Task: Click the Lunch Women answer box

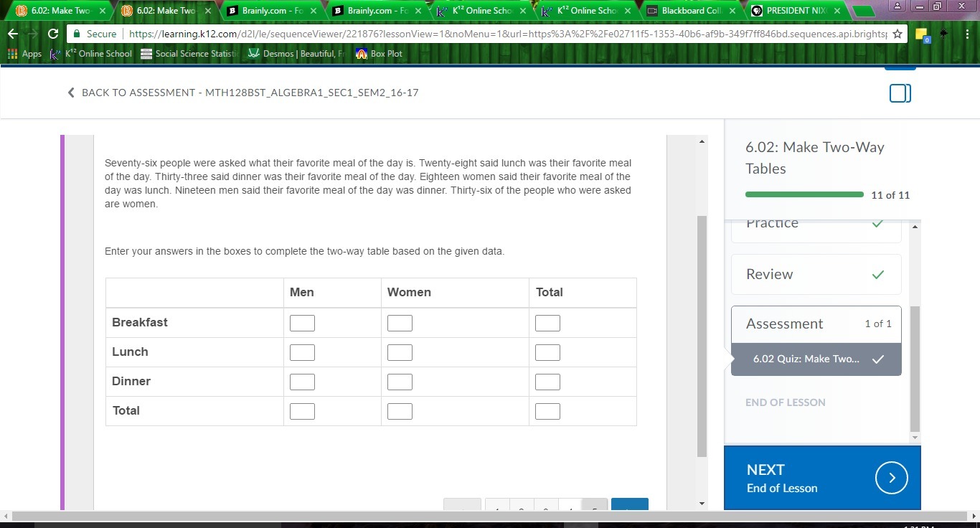Action: click(x=400, y=352)
